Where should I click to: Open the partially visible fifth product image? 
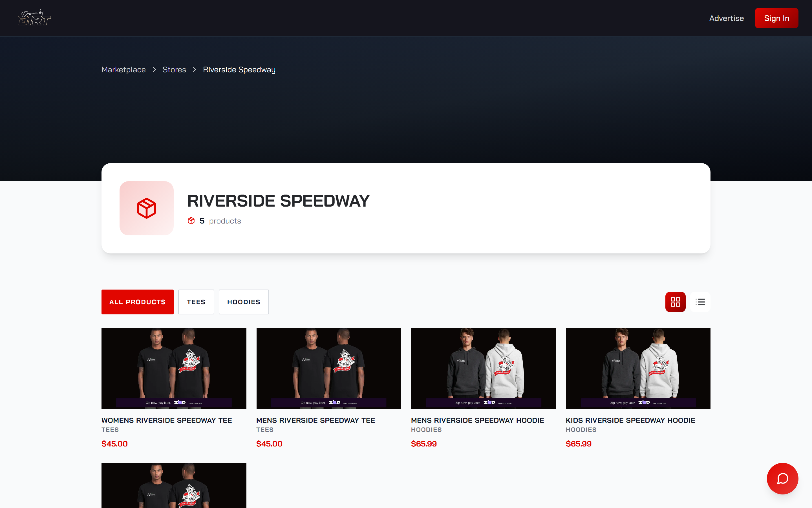tap(174, 485)
